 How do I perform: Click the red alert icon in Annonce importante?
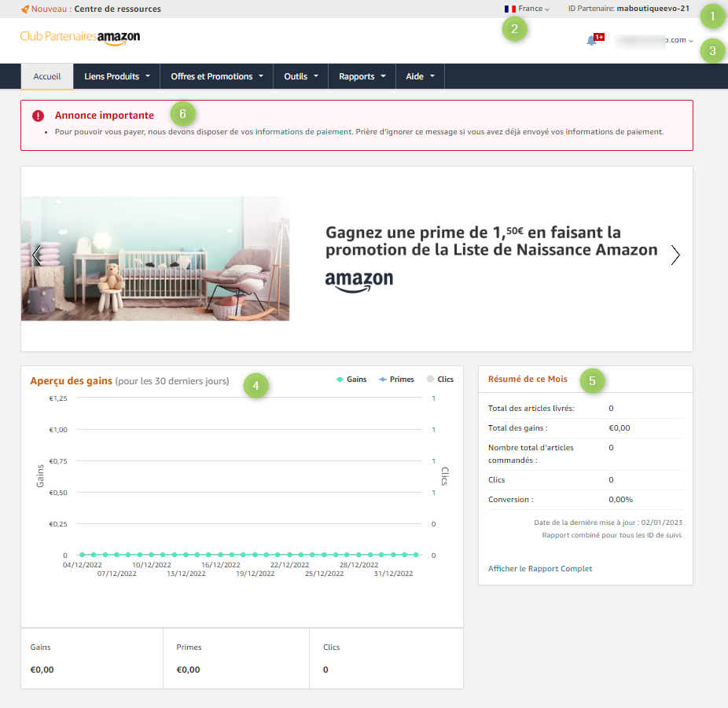pos(36,116)
